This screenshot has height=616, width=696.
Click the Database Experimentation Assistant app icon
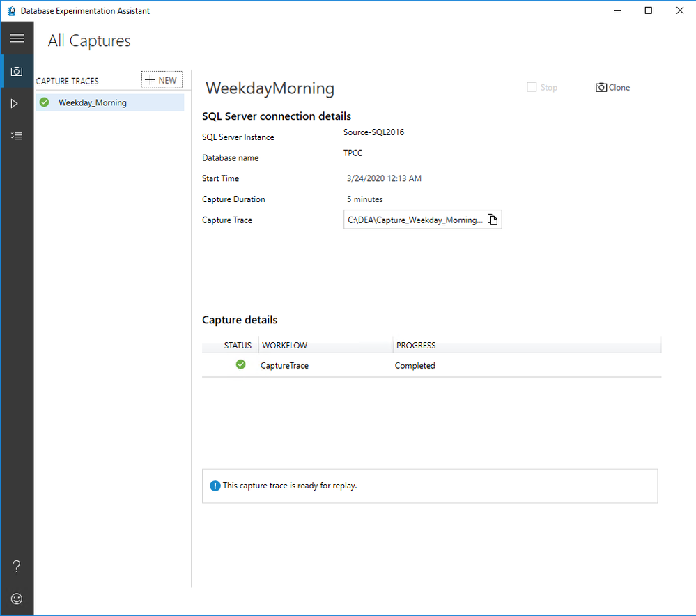coord(12,10)
